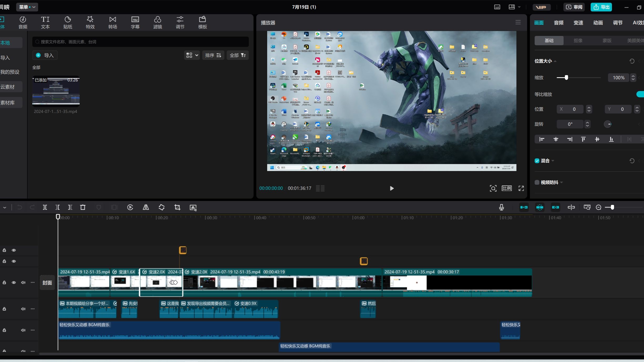Click the 比例 aspect ratio button
644x362 pixels.
point(507,188)
